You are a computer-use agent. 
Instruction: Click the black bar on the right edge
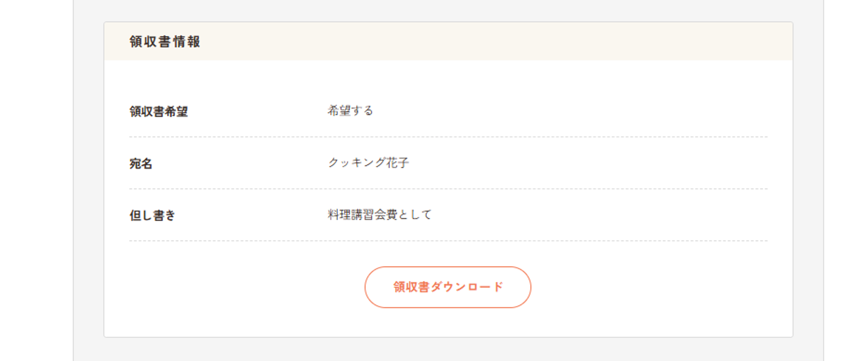tap(848, 181)
